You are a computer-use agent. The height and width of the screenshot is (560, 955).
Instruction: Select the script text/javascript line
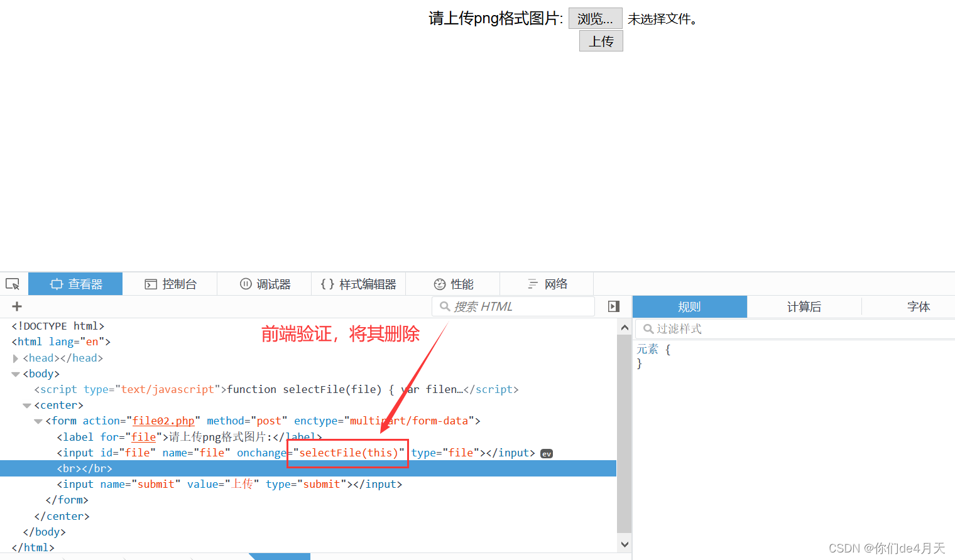coord(276,389)
